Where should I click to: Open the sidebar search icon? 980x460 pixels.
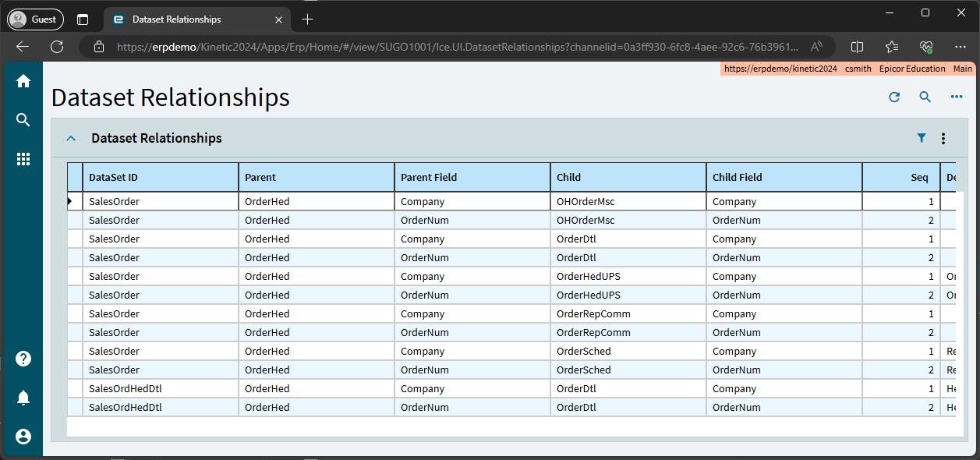(23, 120)
